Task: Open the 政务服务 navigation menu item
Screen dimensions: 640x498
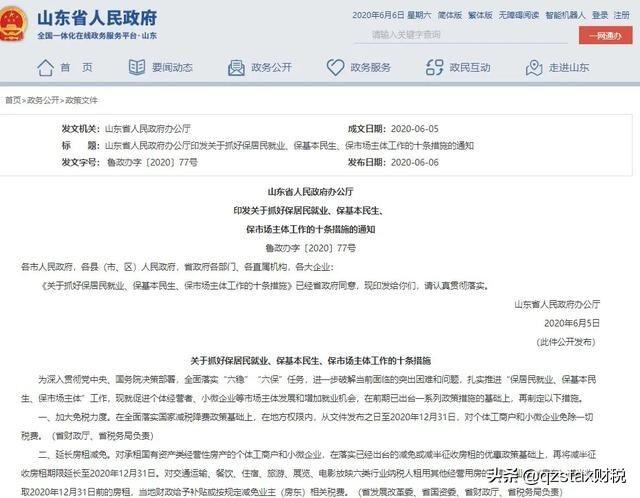Action: [x=371, y=67]
